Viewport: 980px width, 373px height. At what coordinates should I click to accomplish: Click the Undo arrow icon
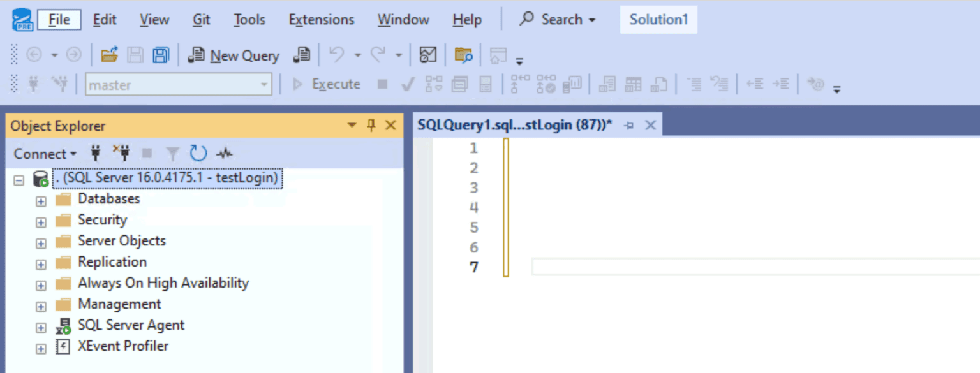tap(336, 55)
